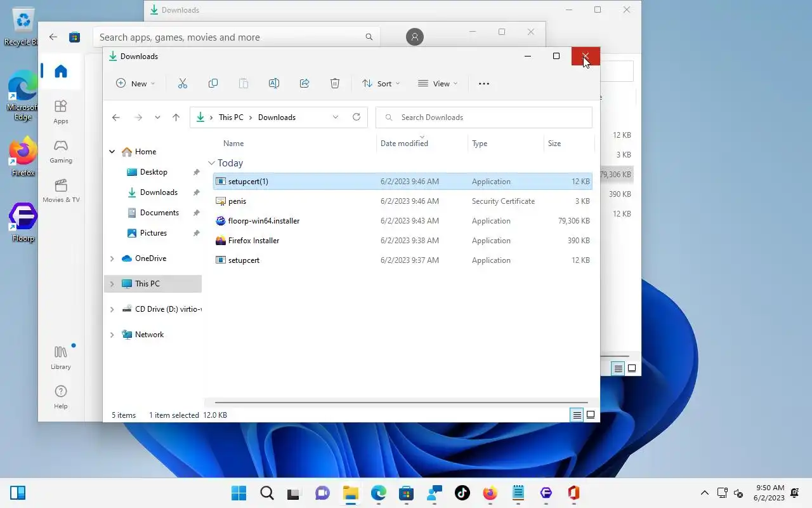
Task: Open the See more three-dots menu
Action: click(x=484, y=83)
